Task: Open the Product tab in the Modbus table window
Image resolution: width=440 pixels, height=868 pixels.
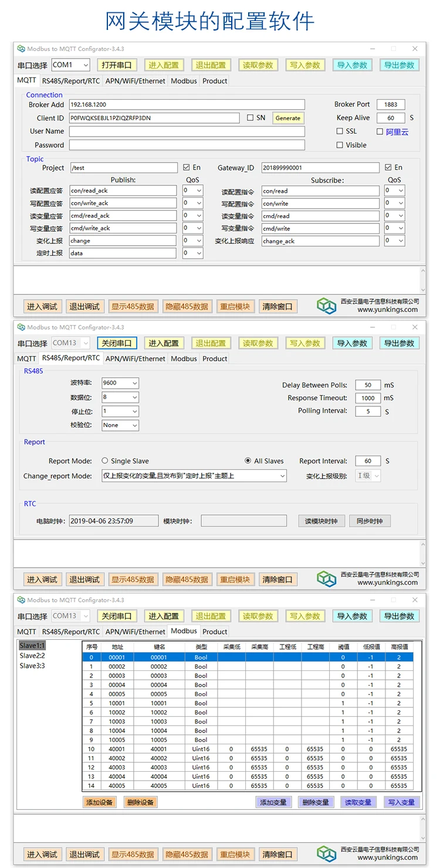Action: pyautogui.click(x=215, y=632)
